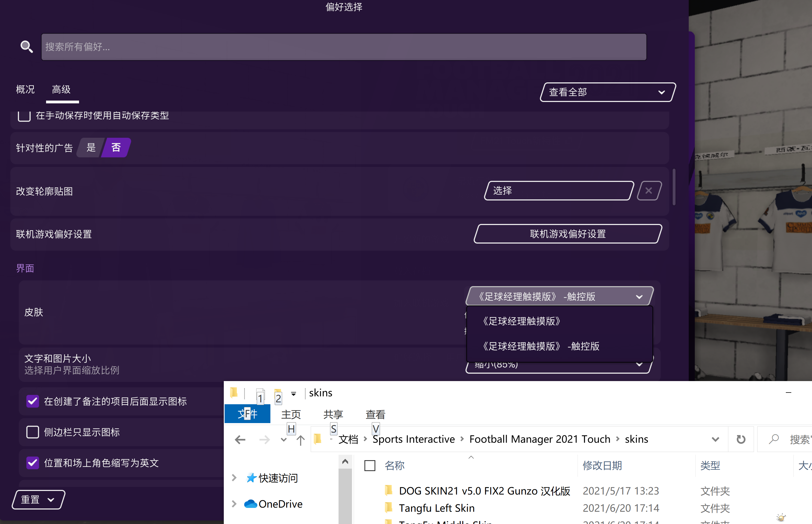Switch to the 概况 tab
This screenshot has height=524, width=812.
click(25, 89)
